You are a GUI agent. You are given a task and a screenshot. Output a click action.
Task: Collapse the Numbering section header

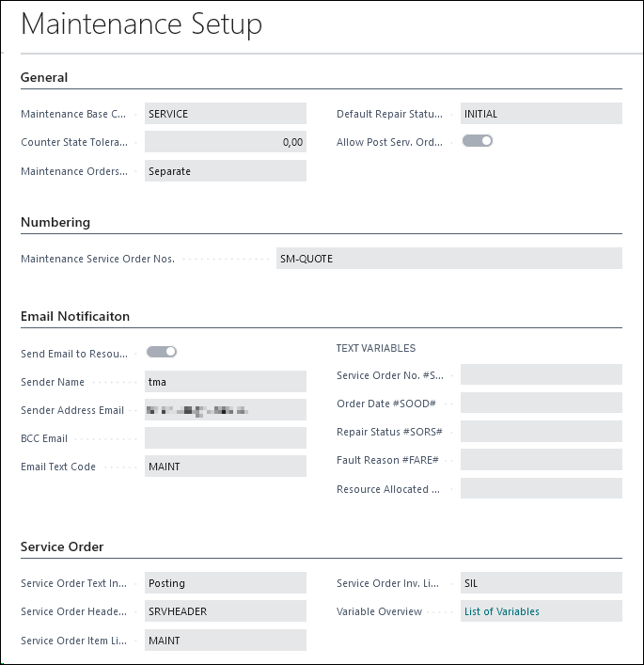55,222
